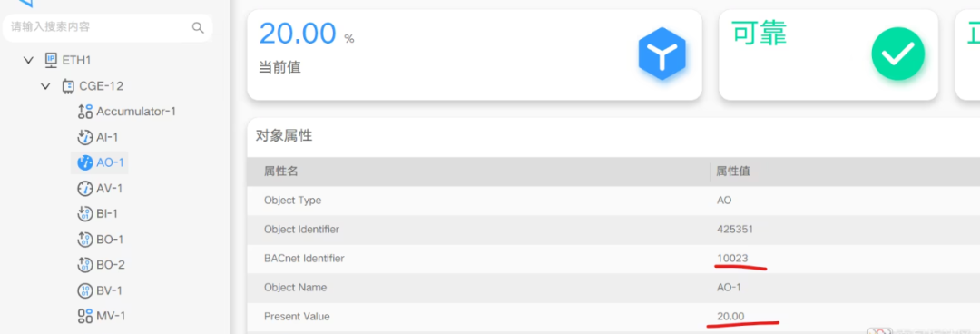Viewport: 980px width, 334px height.
Task: Click the blue cube current-value icon
Action: [x=661, y=54]
